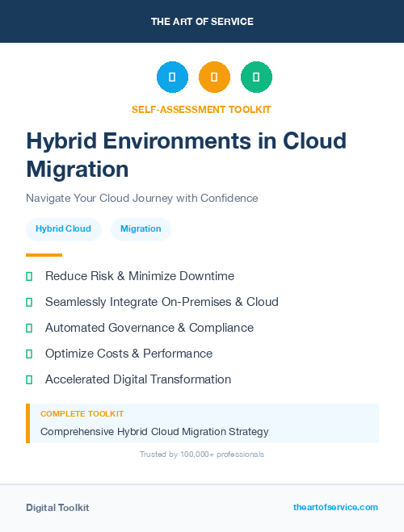Click the text Accelerated Digital Transformation
404x532 pixels.
coord(138,379)
